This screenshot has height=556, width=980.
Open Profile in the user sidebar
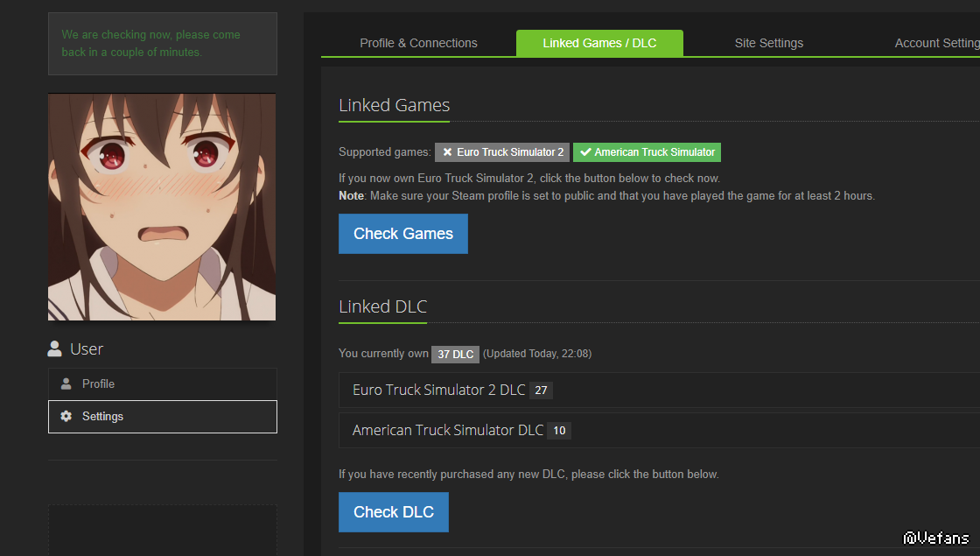163,384
